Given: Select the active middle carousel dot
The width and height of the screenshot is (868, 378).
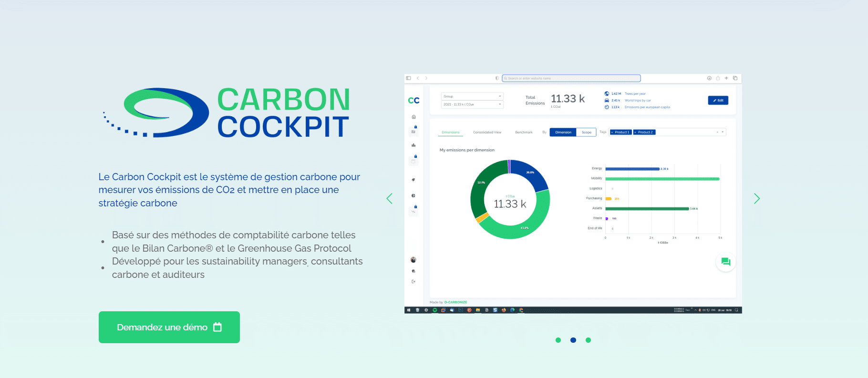Looking at the screenshot, I should (x=573, y=340).
